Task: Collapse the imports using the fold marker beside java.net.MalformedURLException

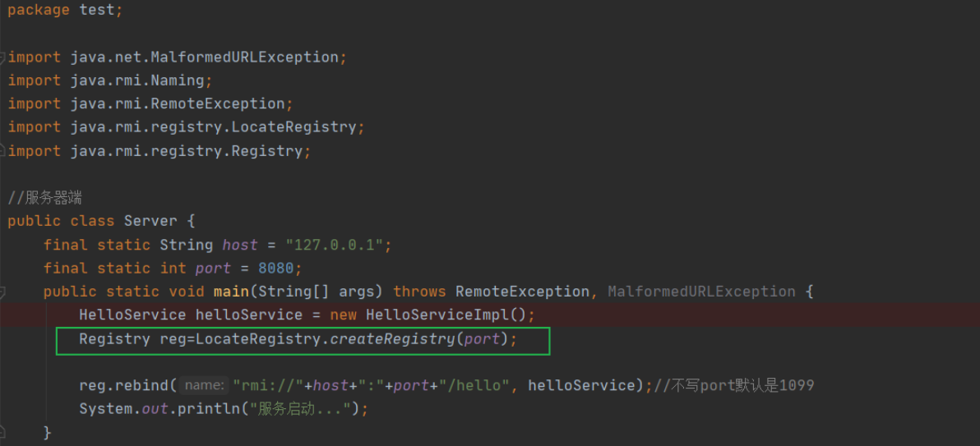Action: pyautogui.click(x=2, y=58)
